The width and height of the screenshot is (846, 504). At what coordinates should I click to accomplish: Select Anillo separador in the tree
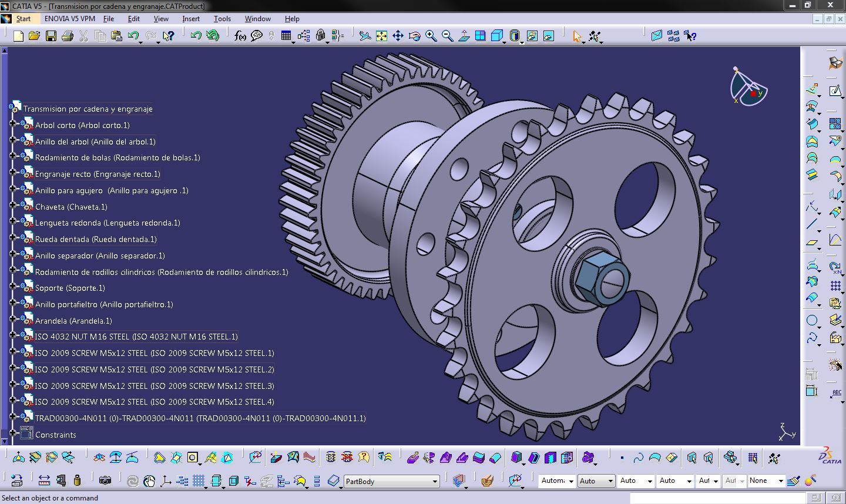point(100,256)
